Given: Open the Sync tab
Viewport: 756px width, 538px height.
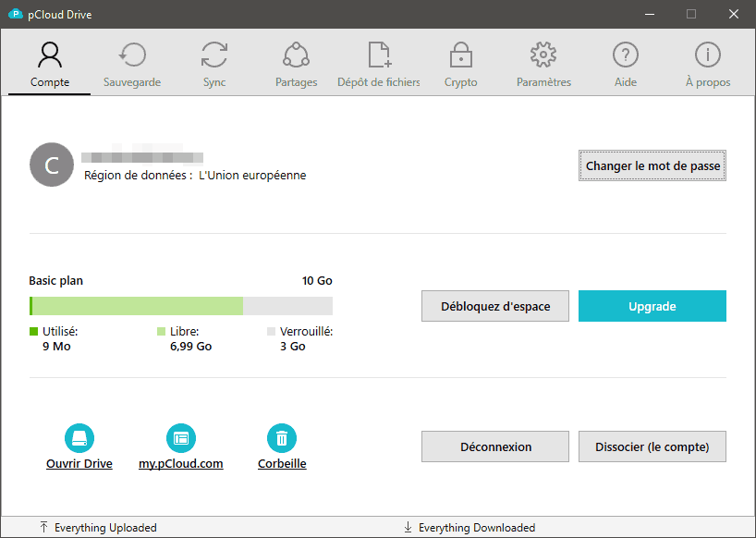Looking at the screenshot, I should [214, 64].
